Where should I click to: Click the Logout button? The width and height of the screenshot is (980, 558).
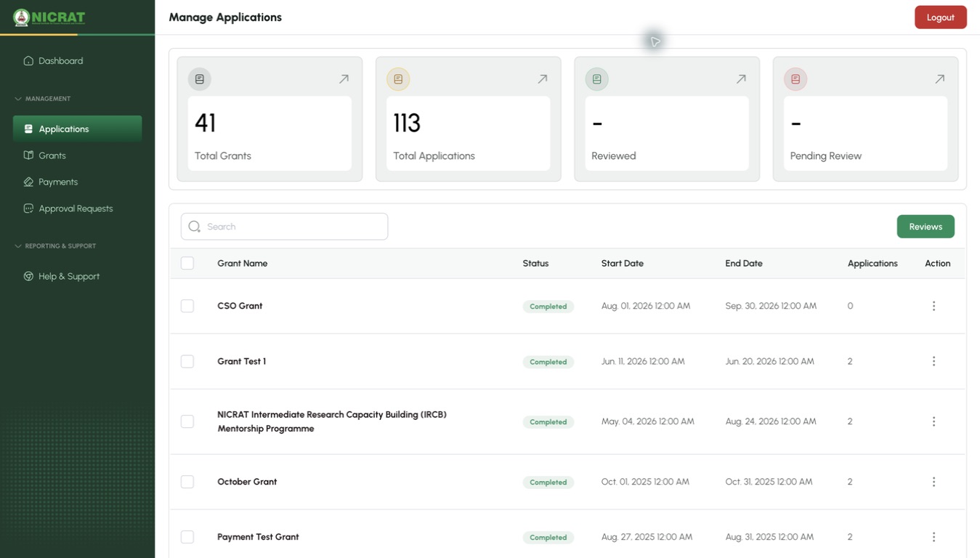point(940,17)
